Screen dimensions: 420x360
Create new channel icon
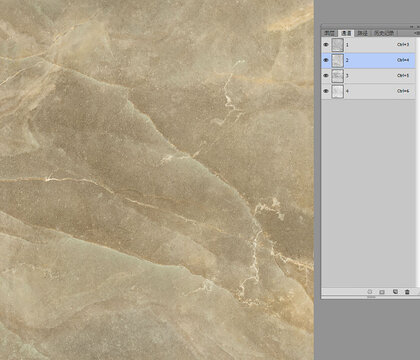pos(395,292)
